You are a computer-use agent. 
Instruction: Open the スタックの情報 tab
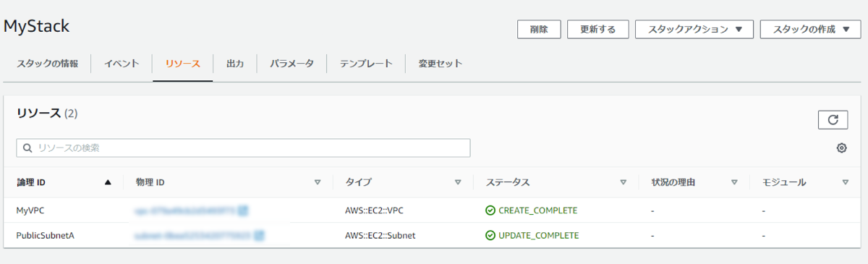pos(47,64)
